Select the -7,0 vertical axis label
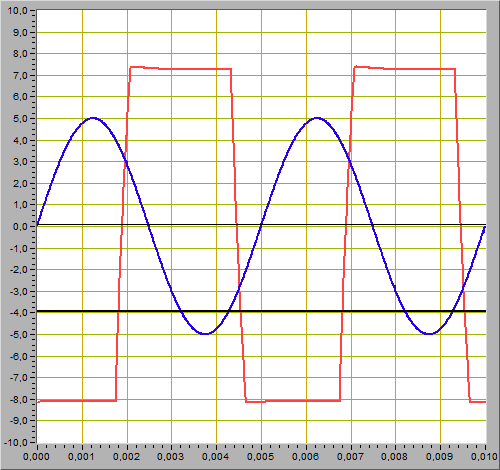The width and height of the screenshot is (500, 470). (x=19, y=378)
